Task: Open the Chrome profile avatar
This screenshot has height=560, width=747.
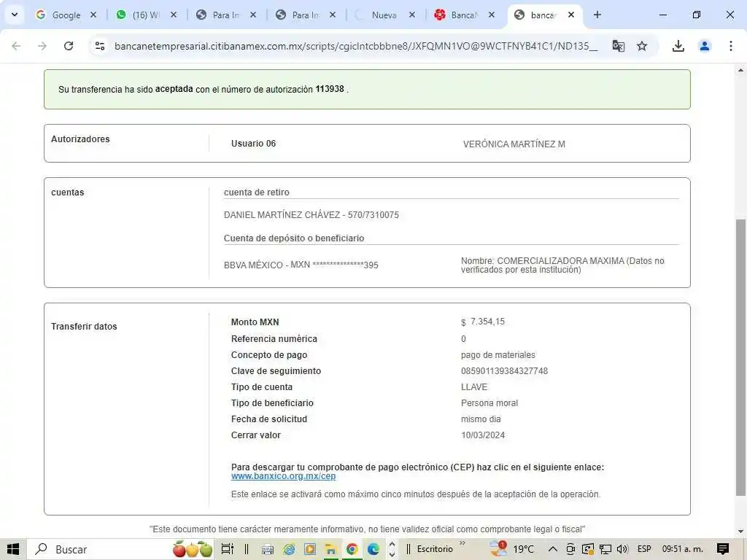Action: pos(705,46)
